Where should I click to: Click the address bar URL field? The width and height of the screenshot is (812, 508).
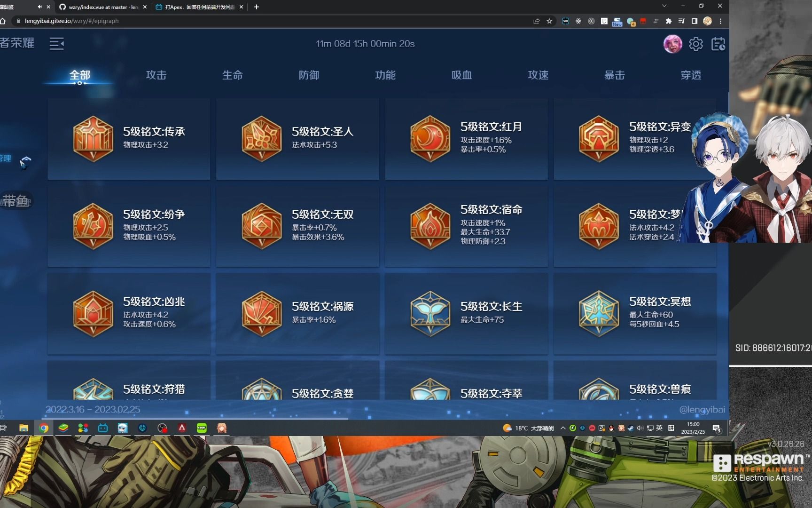click(277, 21)
